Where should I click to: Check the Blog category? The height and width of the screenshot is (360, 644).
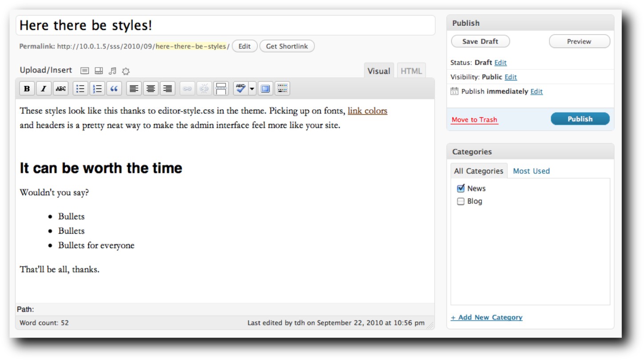click(x=461, y=201)
